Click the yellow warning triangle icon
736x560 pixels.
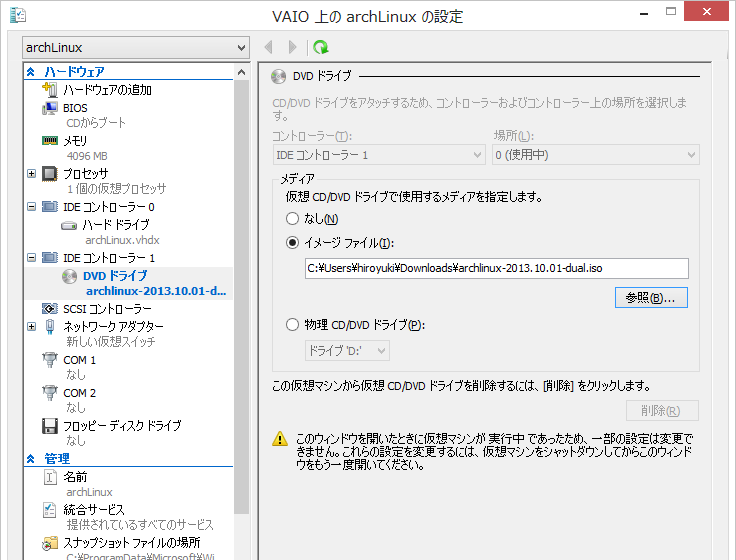[280, 439]
